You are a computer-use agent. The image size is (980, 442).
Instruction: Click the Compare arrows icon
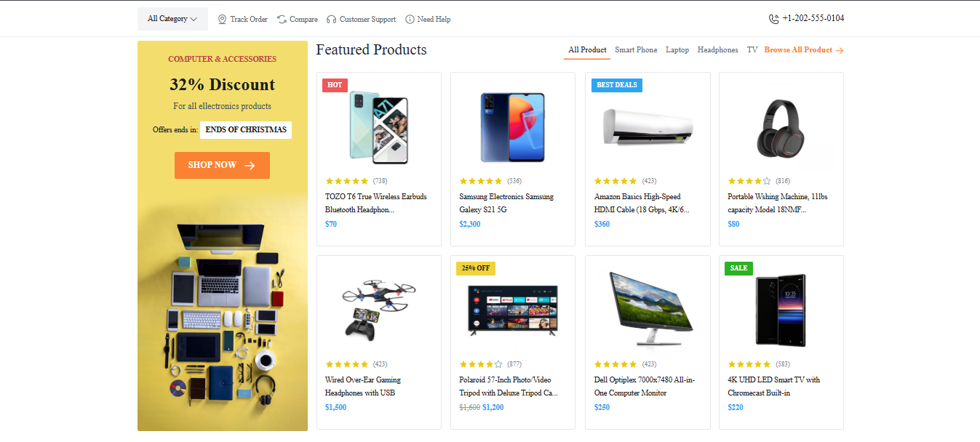coord(282,20)
